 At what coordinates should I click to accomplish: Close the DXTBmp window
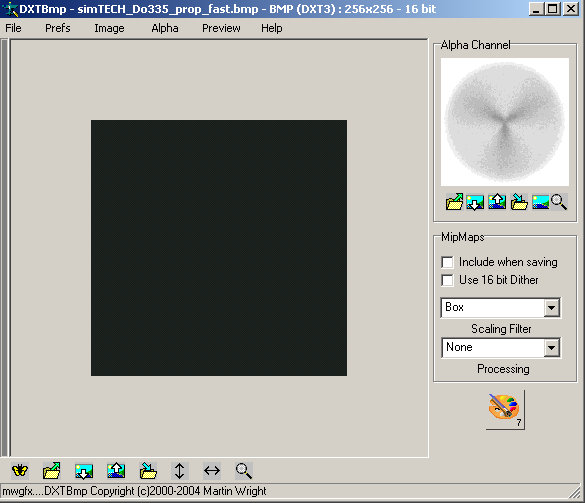(x=571, y=9)
